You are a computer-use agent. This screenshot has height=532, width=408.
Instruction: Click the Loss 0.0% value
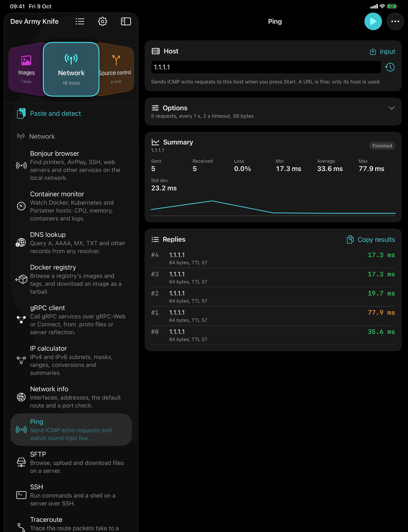pos(242,169)
